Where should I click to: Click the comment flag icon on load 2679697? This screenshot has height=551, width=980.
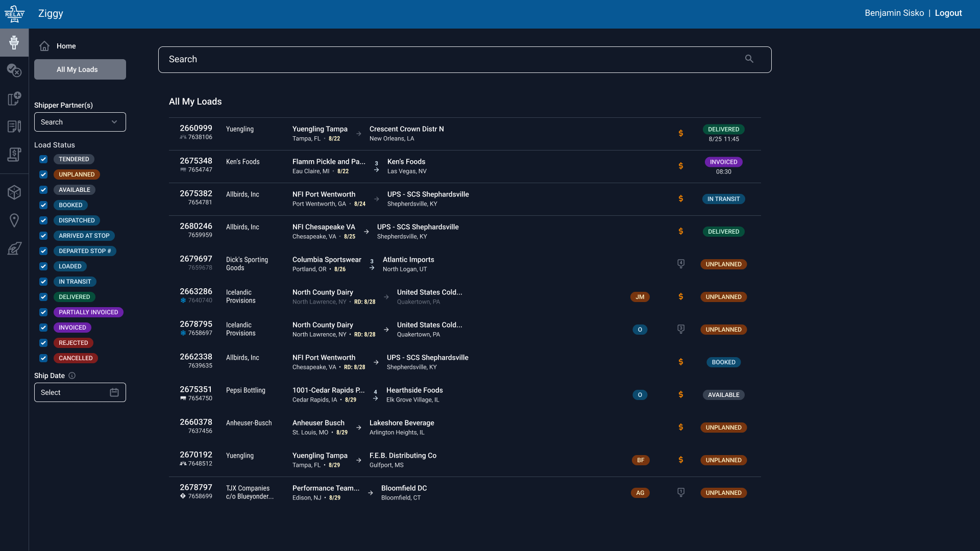point(681,264)
